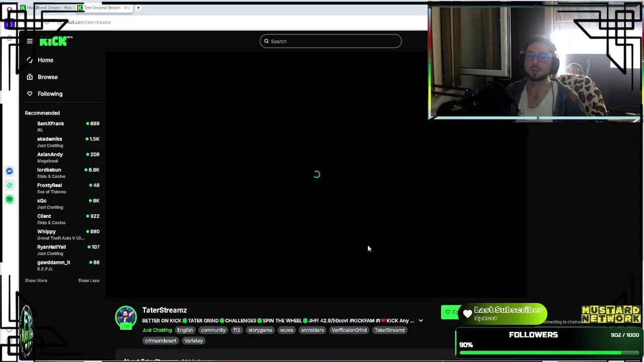Go to RyanHallYall channel

click(63, 250)
